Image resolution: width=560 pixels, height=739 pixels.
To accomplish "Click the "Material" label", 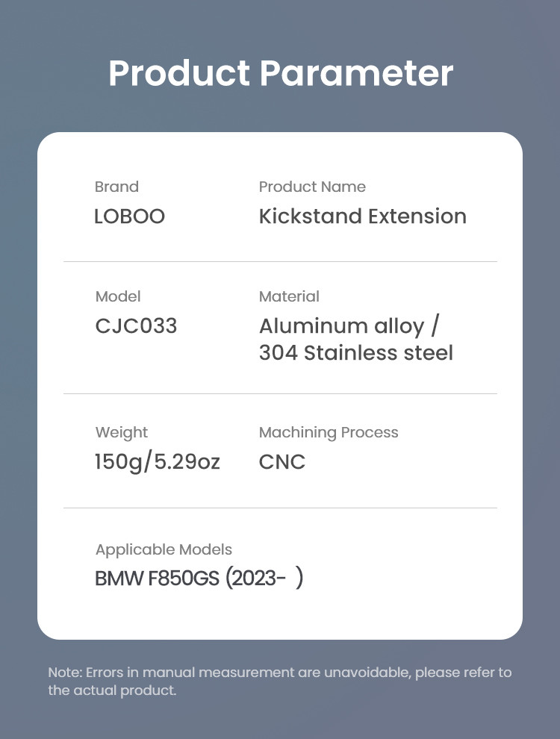I will (289, 296).
